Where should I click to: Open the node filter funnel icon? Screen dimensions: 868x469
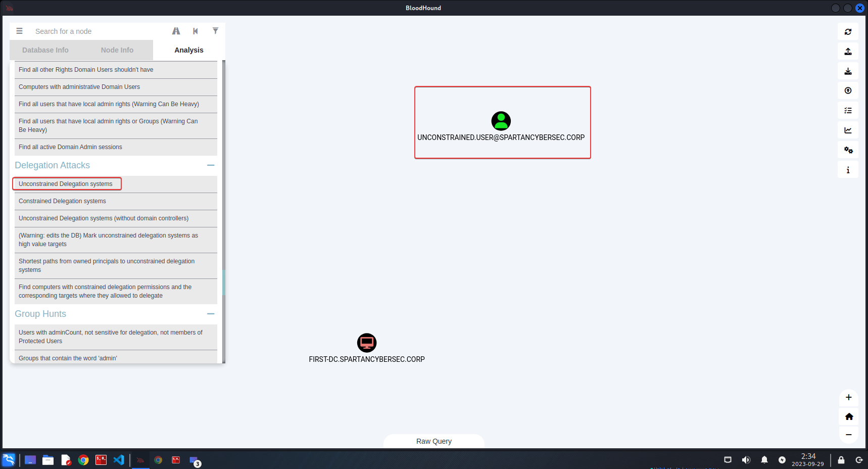[215, 31]
